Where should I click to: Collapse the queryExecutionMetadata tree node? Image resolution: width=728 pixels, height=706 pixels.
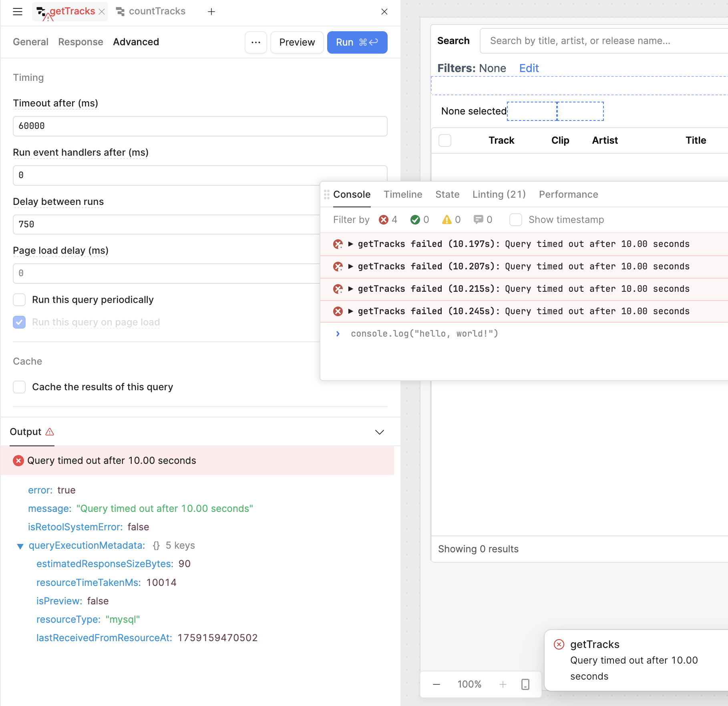tap(20, 546)
